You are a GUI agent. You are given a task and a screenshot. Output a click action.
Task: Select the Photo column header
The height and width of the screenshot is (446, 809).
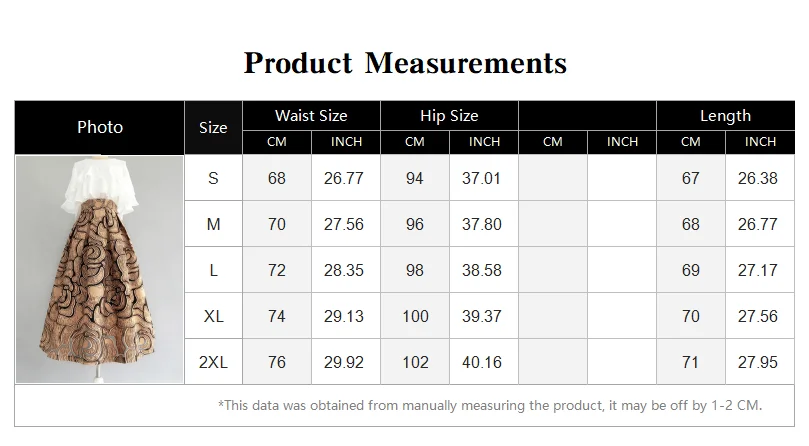[x=100, y=127]
